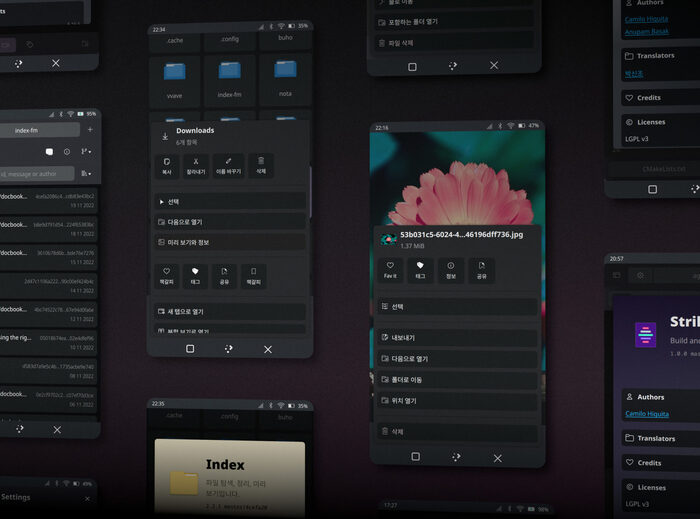The width and height of the screenshot is (700, 519).
Task: Open the branch dropdown in the git toolbar
Action: tap(86, 151)
